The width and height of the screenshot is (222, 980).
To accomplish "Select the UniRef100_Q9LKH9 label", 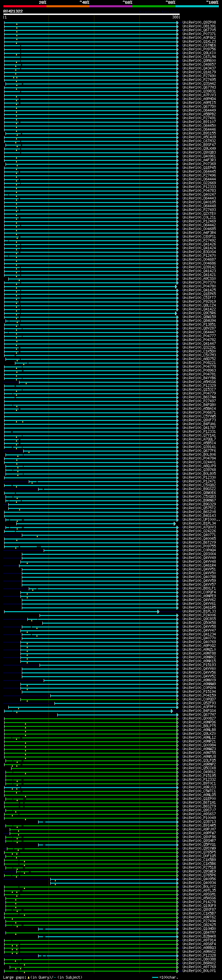I will point(199,148).
